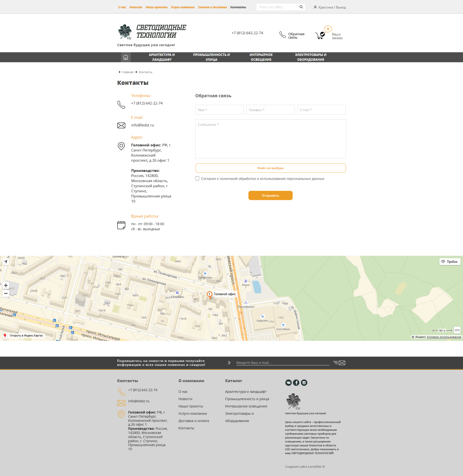Open the Оплата и доставка menu item

(212, 7)
